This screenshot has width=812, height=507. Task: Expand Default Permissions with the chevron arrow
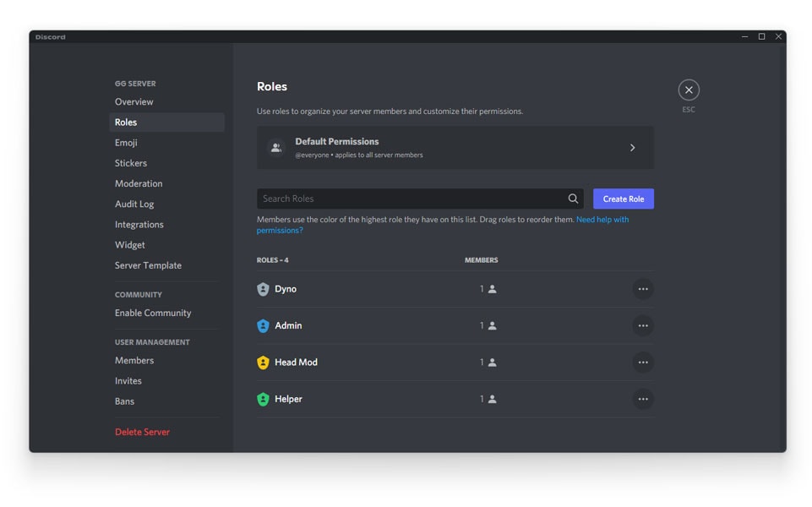pyautogui.click(x=632, y=148)
